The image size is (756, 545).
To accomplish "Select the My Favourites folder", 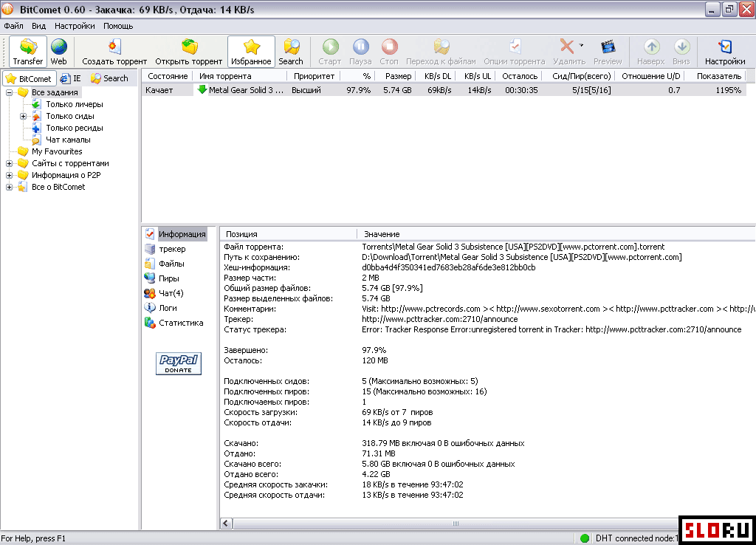I will [x=57, y=151].
